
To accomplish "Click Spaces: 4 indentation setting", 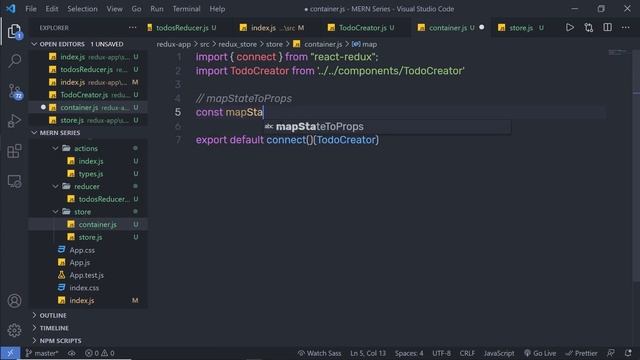I will tap(409, 353).
